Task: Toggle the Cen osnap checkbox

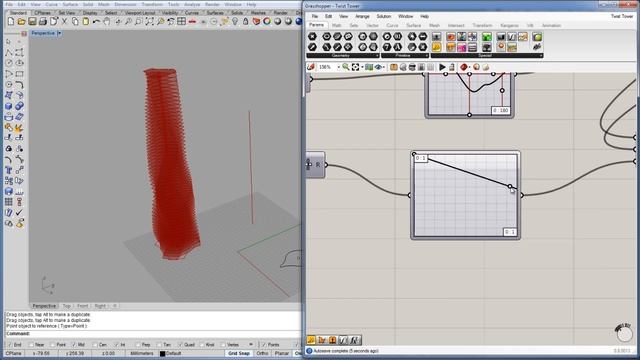Action: click(95, 345)
